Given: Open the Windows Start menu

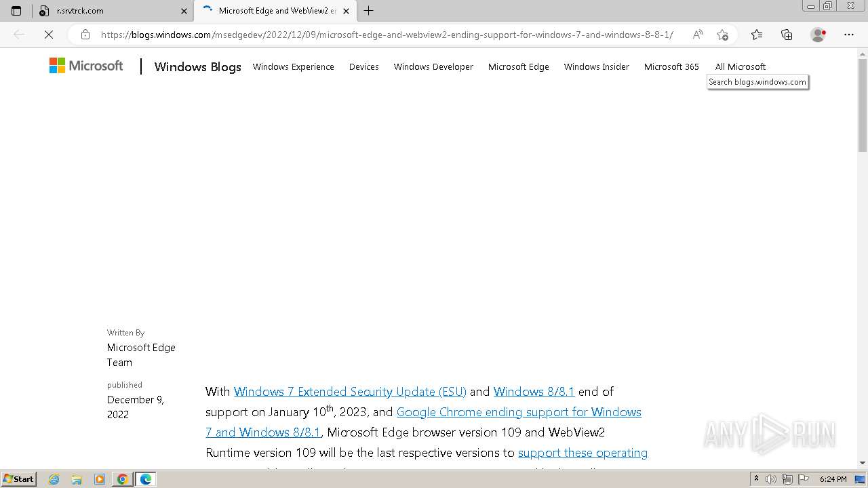Looking at the screenshot, I should point(18,479).
